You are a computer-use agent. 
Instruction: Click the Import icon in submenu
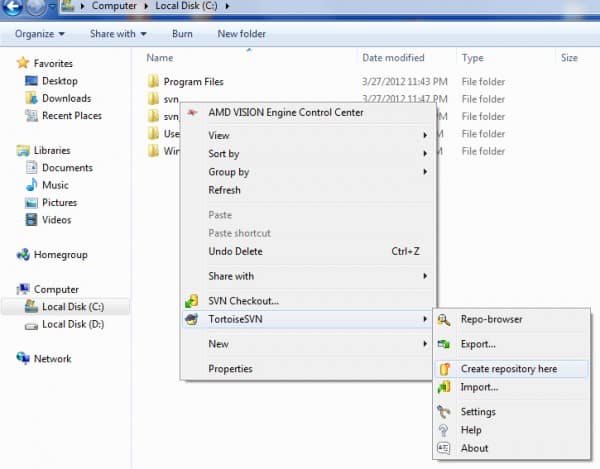[444, 387]
